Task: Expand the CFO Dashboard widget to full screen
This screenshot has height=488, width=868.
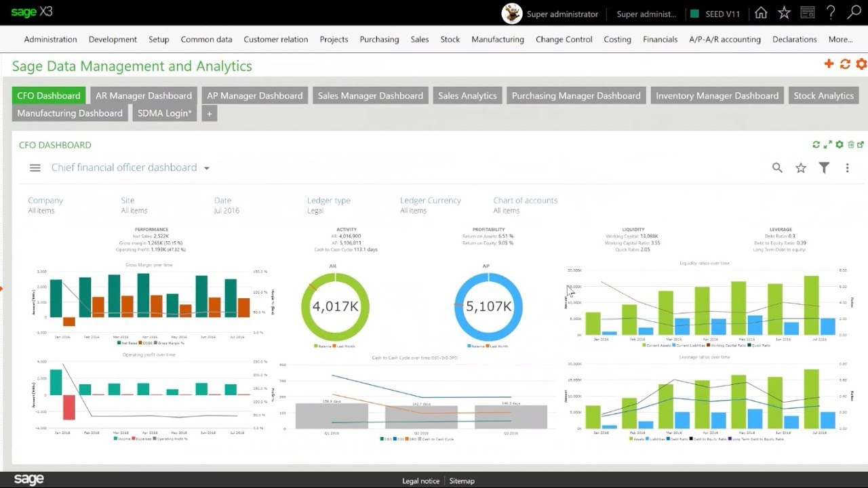Action: click(x=828, y=144)
